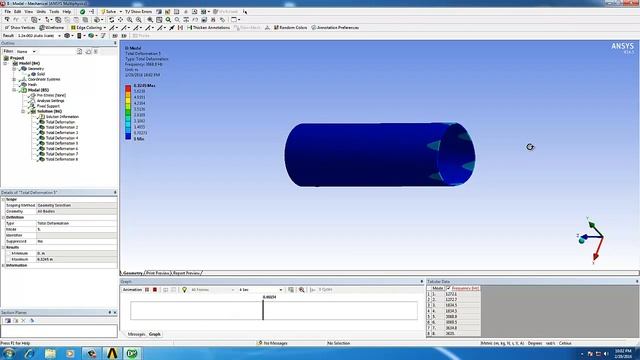Switch to the Graph tab

click(x=155, y=334)
